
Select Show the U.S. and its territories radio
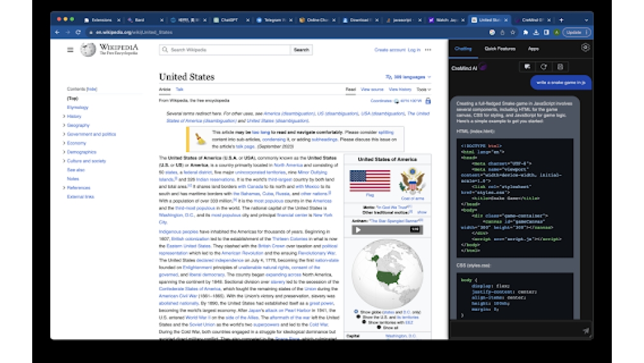[x=359, y=317]
